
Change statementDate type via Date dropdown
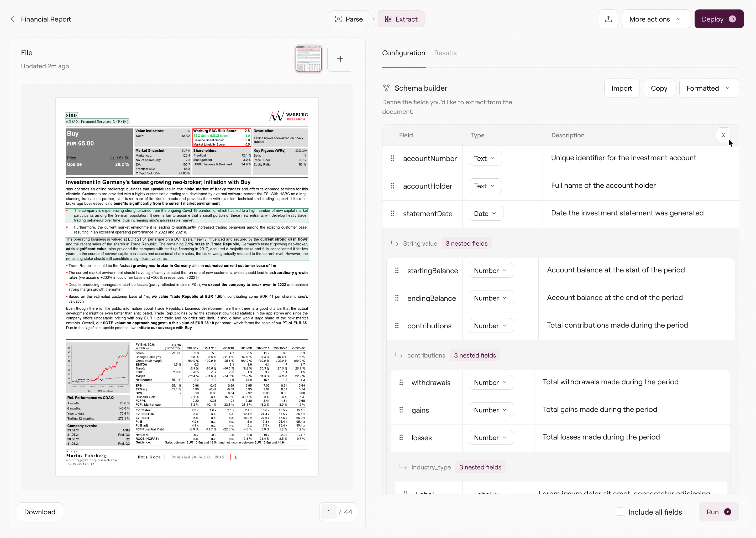click(x=486, y=213)
